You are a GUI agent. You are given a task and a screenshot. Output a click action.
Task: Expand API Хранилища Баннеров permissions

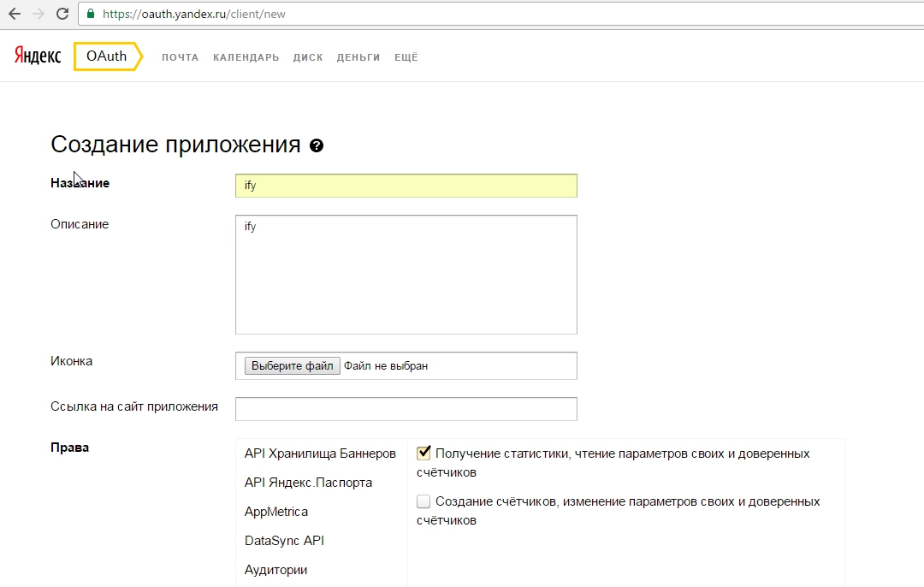click(320, 454)
